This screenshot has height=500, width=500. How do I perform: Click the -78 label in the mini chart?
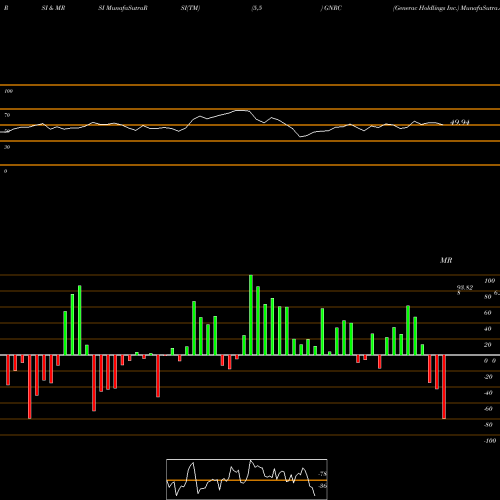323,474
